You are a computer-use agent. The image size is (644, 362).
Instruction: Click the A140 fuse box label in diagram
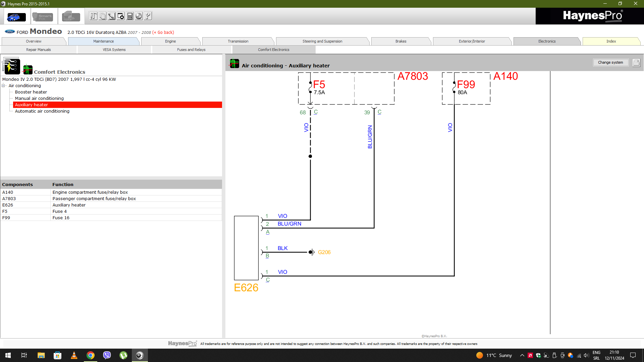tap(505, 76)
